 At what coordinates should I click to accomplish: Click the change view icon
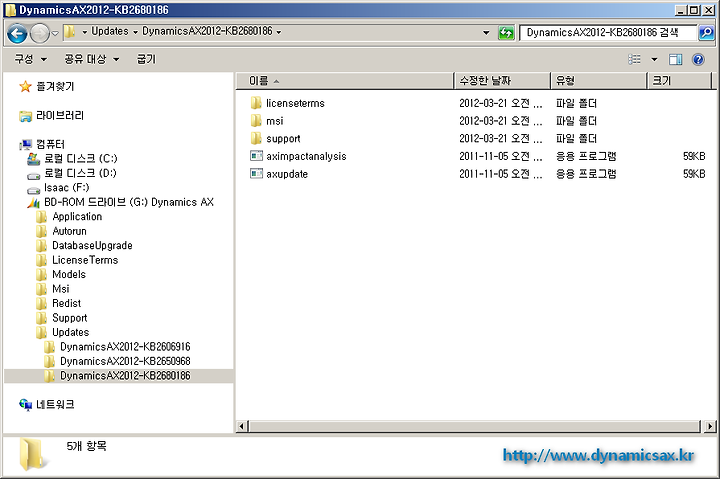[635, 59]
